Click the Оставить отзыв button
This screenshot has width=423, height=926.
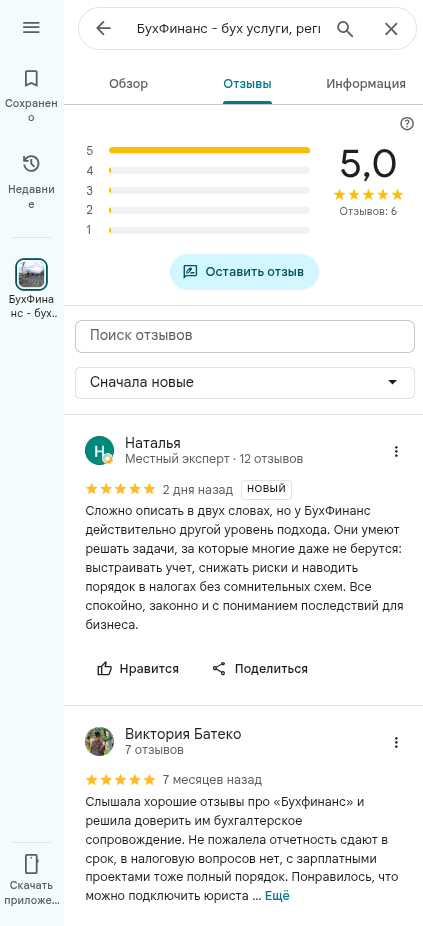tap(245, 272)
